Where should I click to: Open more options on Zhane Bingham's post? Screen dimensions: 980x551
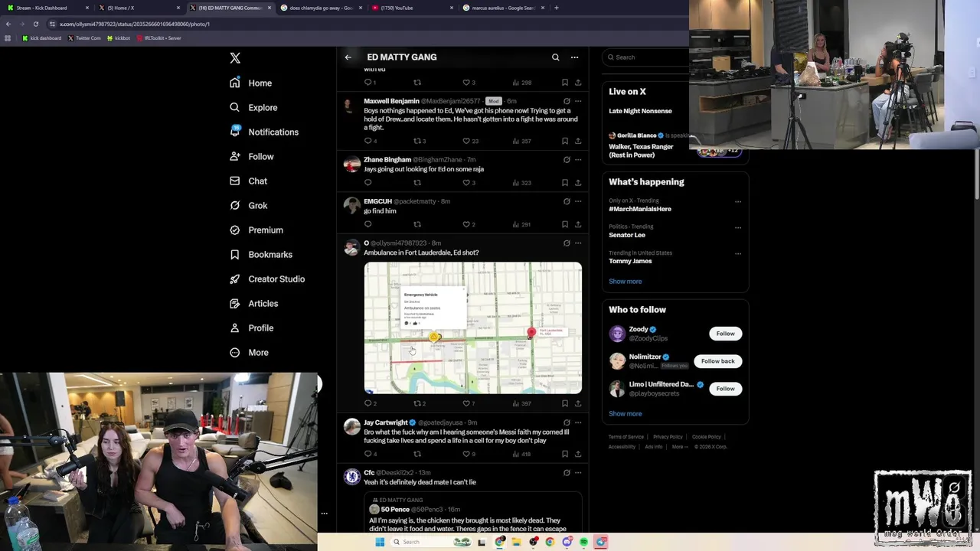point(578,160)
